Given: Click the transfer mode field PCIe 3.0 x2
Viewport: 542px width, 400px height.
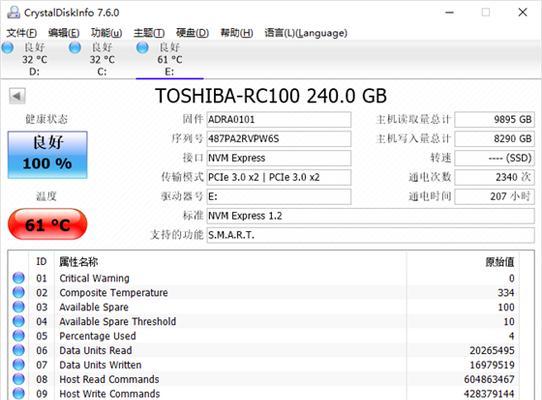Looking at the screenshot, I should coord(279,177).
